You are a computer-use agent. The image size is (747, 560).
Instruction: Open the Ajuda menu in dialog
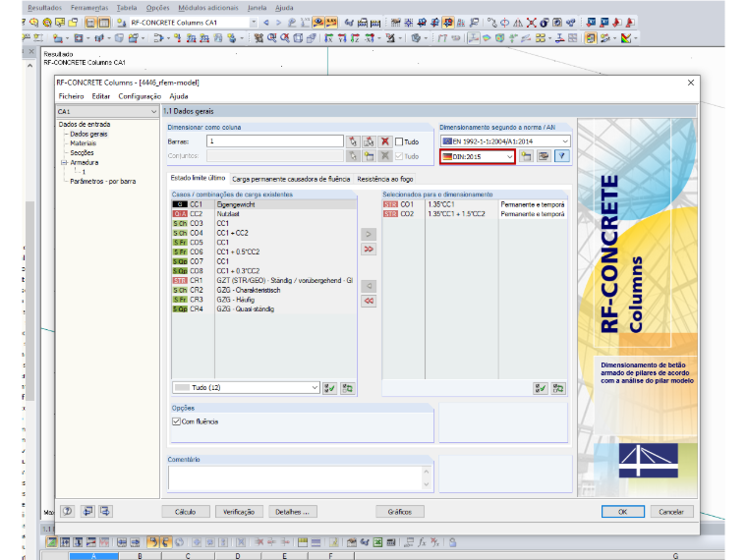(x=179, y=96)
